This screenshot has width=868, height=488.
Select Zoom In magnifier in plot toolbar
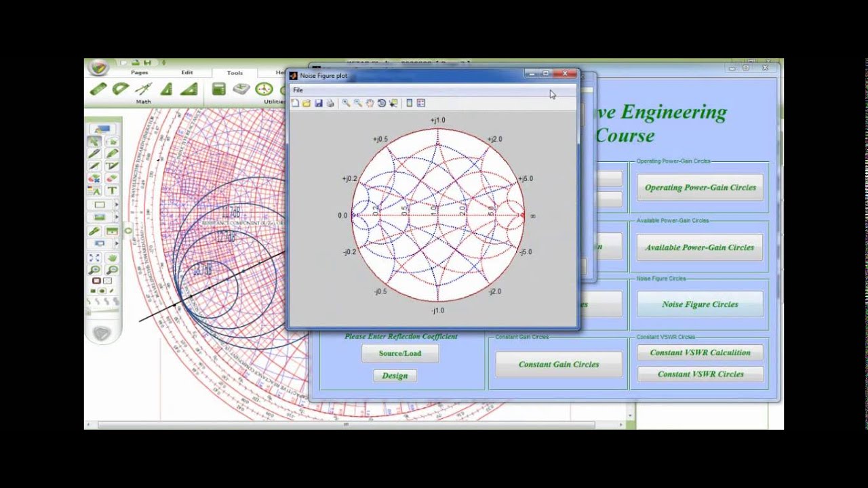346,103
